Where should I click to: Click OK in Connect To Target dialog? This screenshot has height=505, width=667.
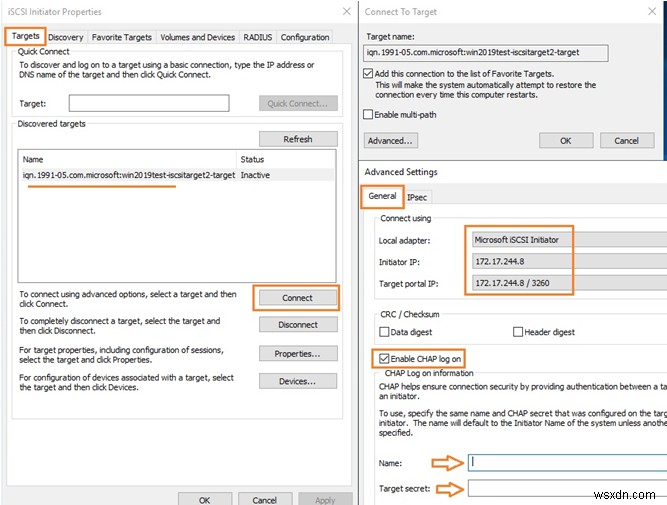coord(566,141)
